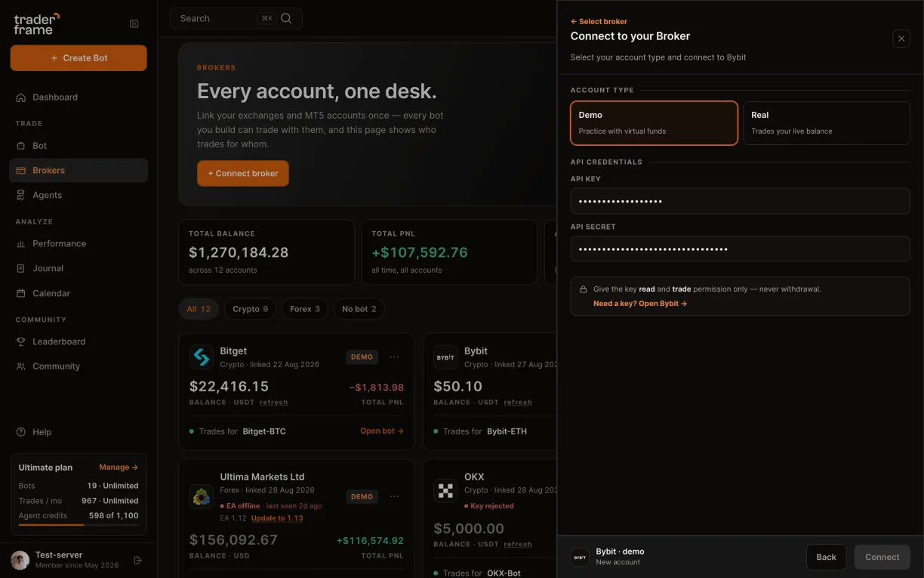Open the Brokers page in the sidebar

[x=79, y=171]
